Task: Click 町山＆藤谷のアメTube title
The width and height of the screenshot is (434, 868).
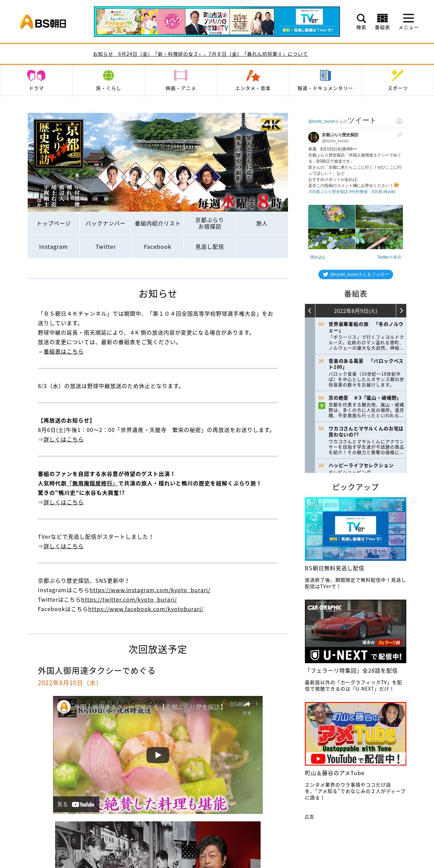Action: pos(335,773)
